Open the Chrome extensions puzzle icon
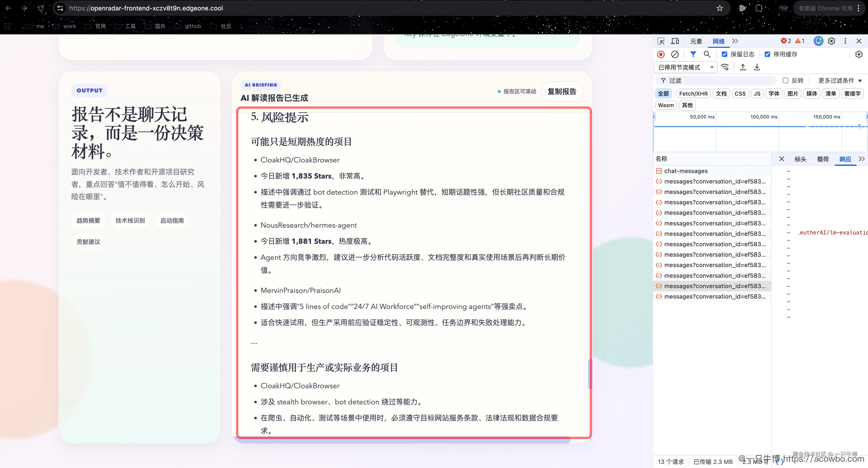This screenshot has width=868, height=468. [x=759, y=8]
